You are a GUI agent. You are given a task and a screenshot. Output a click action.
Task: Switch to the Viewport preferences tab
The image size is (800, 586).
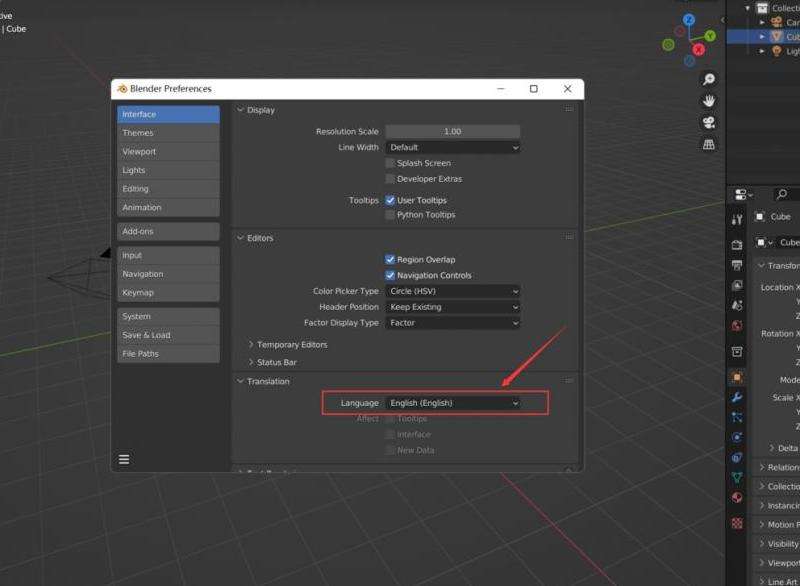(168, 151)
